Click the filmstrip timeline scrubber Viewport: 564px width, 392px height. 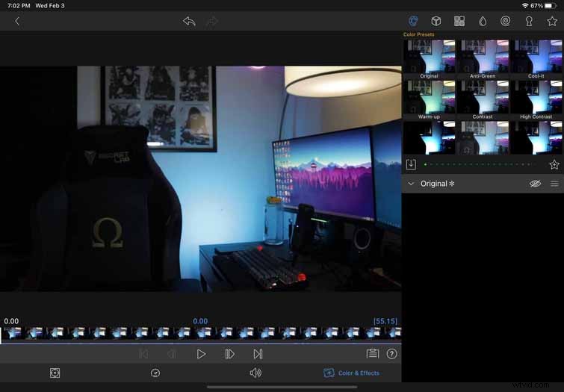(201, 333)
